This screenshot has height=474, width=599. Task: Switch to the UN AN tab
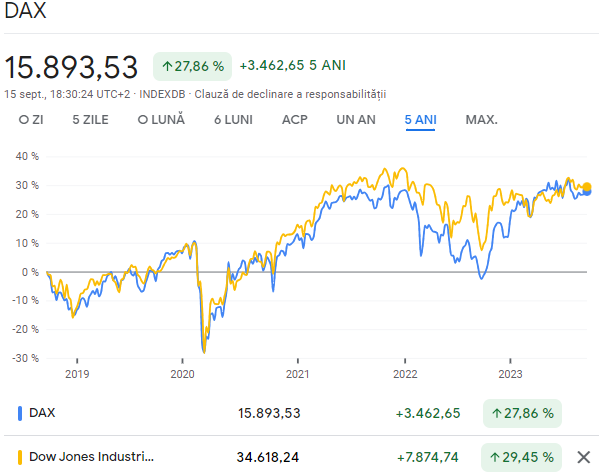coord(356,120)
